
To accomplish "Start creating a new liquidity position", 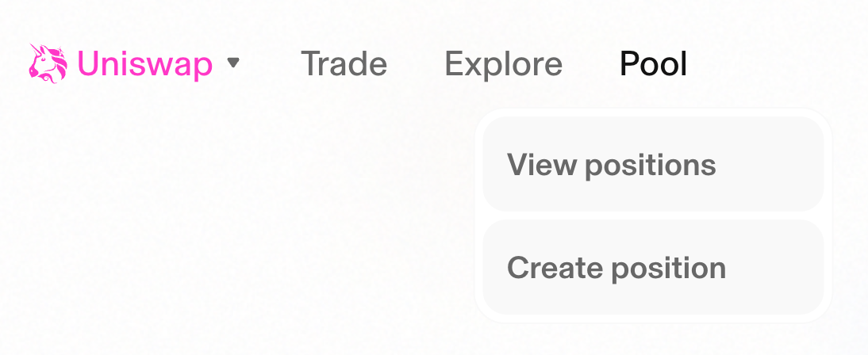I will 653,267.
